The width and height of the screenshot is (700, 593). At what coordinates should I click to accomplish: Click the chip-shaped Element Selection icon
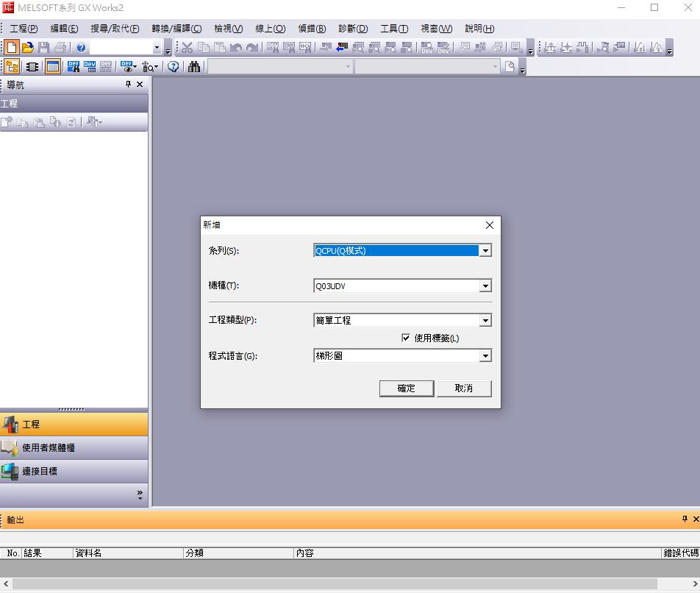(32, 67)
